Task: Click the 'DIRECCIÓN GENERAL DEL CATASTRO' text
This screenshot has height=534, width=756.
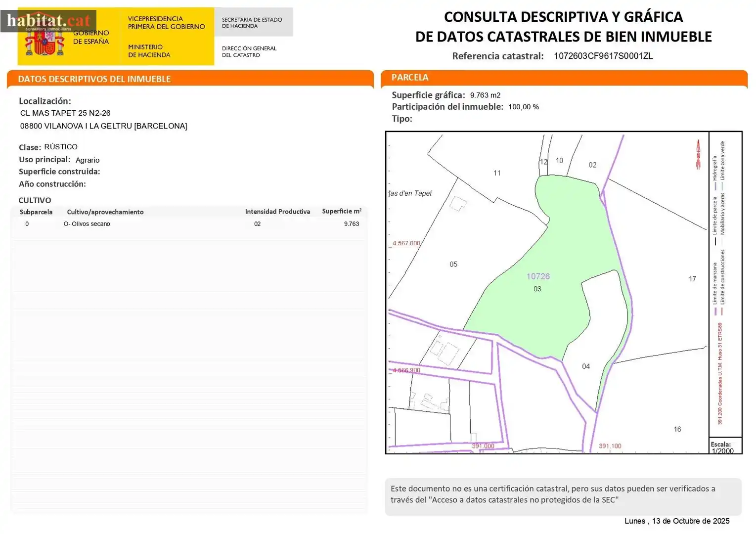Action: pos(249,51)
